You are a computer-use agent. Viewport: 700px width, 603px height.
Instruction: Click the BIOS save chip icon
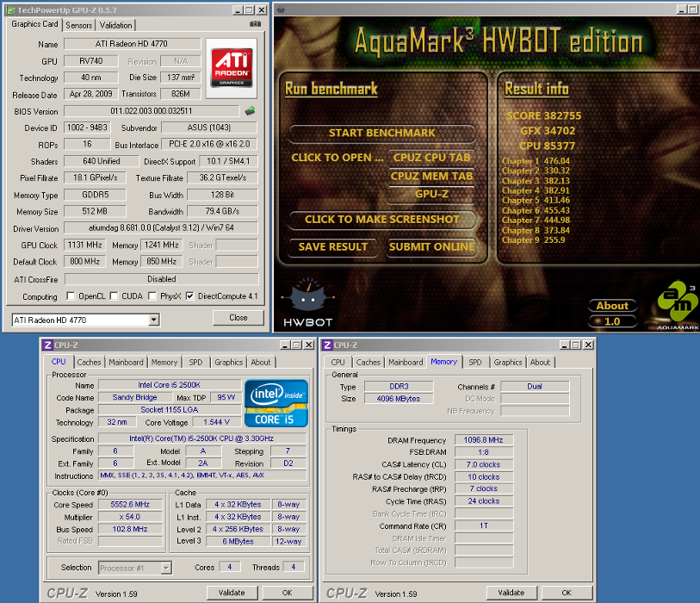[x=250, y=111]
